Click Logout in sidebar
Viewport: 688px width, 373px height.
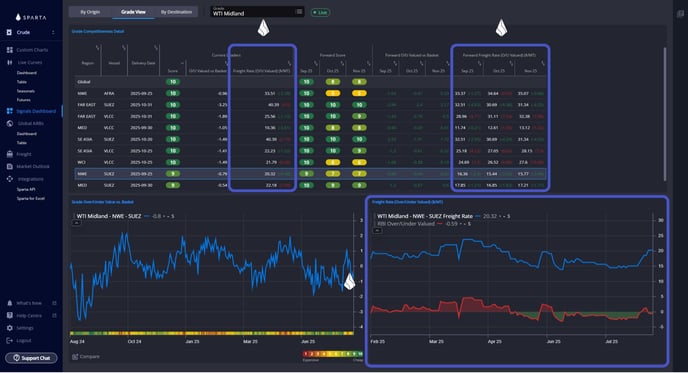tap(19, 341)
